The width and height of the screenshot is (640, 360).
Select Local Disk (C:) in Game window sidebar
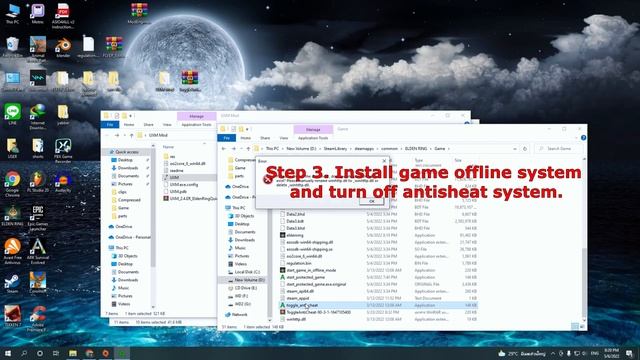pyautogui.click(x=243, y=272)
